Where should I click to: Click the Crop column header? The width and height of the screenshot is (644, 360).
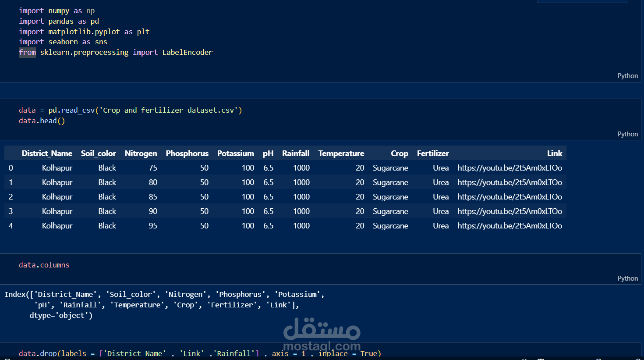pos(400,153)
